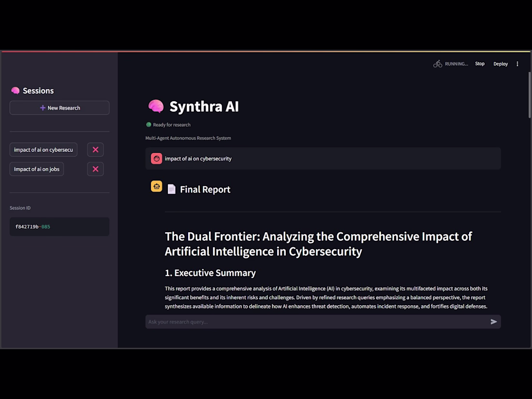
Task: Delete the cybersecurity session with its red X
Action: (x=95, y=149)
